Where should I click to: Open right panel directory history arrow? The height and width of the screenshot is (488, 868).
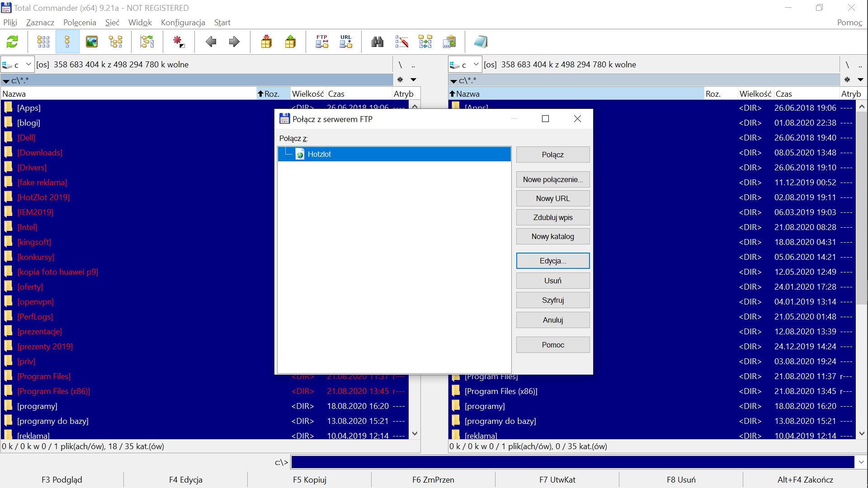click(x=860, y=80)
